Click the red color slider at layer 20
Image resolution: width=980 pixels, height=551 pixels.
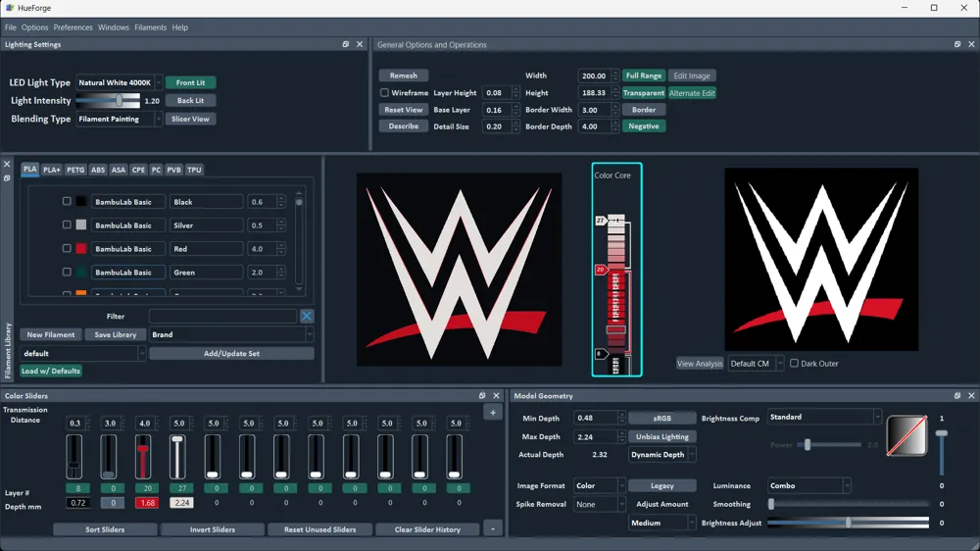click(143, 455)
